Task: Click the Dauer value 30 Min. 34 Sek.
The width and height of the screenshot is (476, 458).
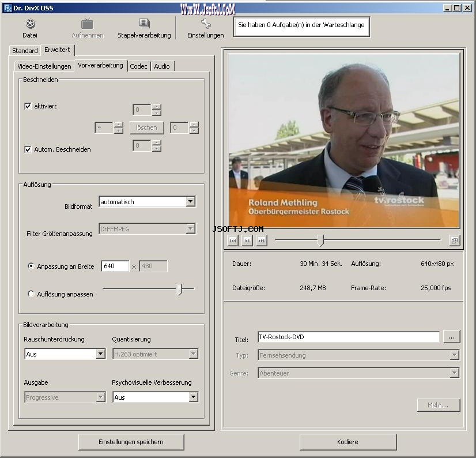Action: coord(321,264)
